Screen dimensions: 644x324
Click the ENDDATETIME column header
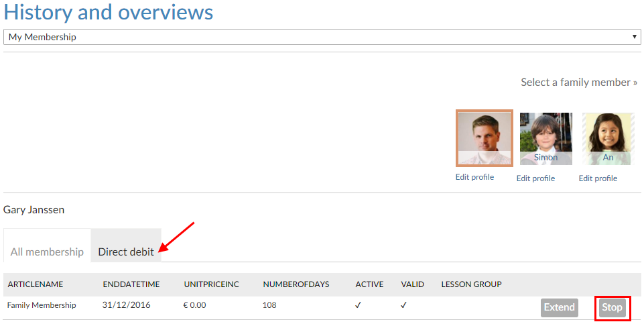131,284
